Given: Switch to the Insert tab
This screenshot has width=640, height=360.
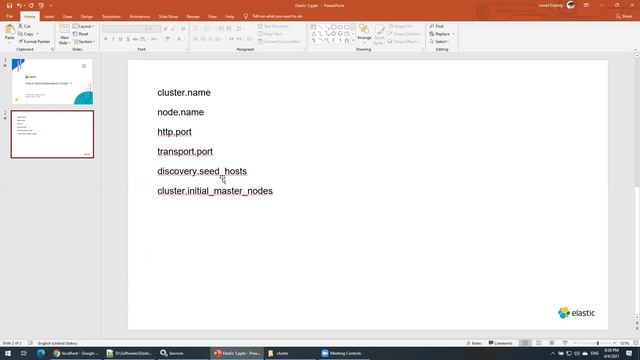Looking at the screenshot, I should click(x=49, y=16).
